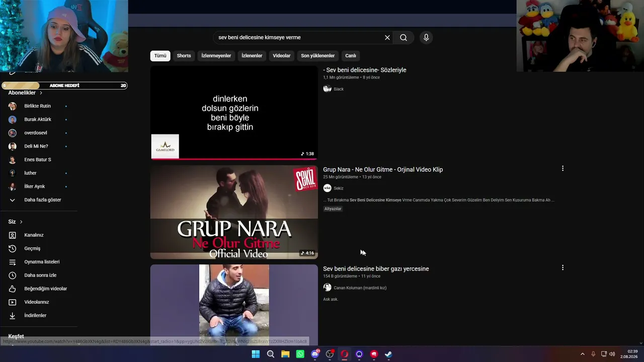
Task: Play the lyrics video thumbnail with 1:38 duration
Action: coord(234,113)
